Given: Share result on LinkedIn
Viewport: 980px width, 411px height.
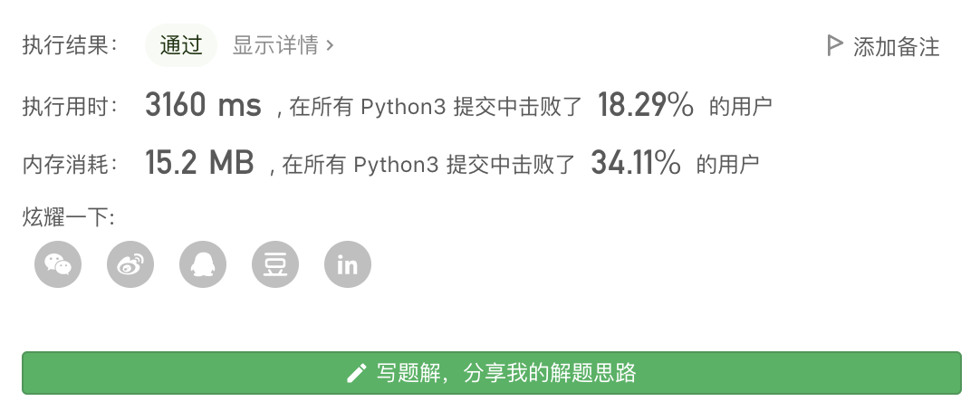Looking at the screenshot, I should 348,264.
